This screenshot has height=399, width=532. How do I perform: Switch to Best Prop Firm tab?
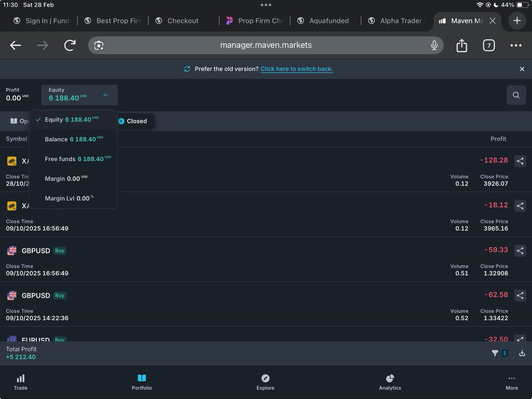tap(113, 21)
